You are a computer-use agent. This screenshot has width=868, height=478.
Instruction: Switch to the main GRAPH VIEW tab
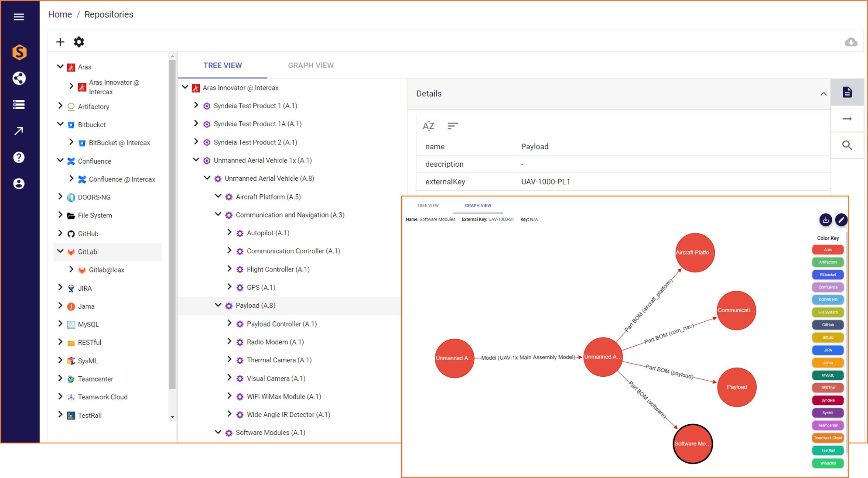point(311,65)
